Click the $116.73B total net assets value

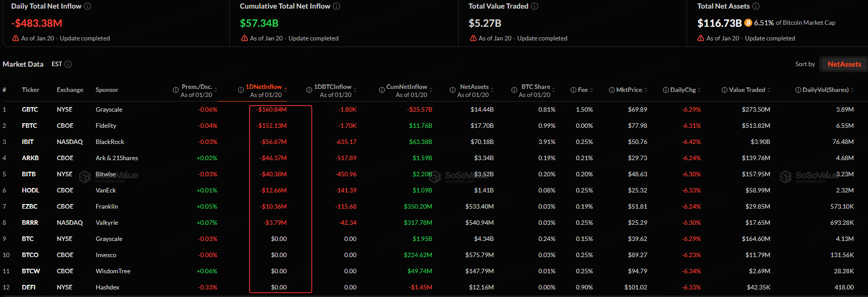[719, 23]
